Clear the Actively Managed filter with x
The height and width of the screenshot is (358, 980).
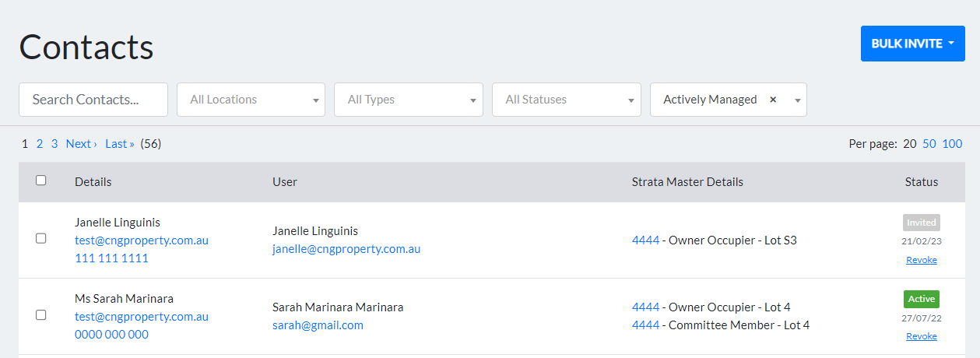(773, 100)
